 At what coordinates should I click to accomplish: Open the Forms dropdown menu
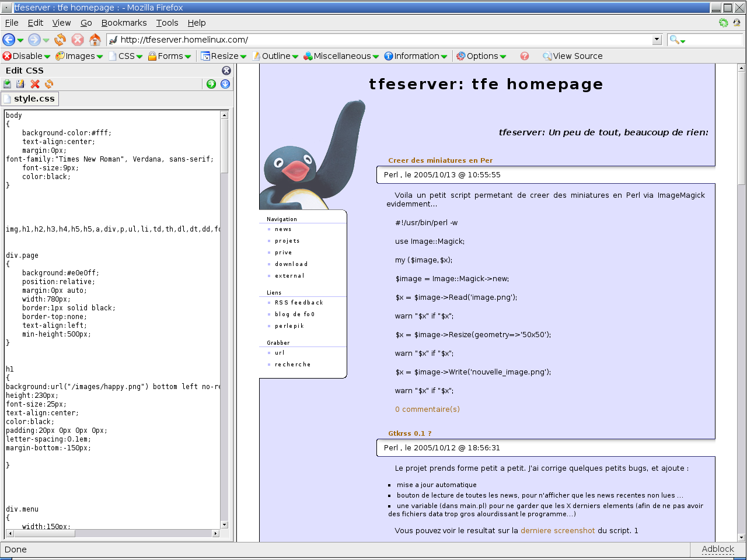170,56
